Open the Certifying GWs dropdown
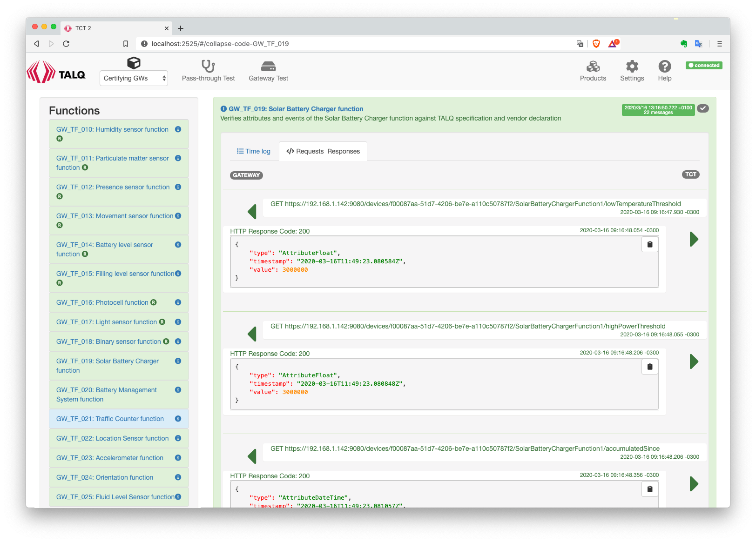 134,78
